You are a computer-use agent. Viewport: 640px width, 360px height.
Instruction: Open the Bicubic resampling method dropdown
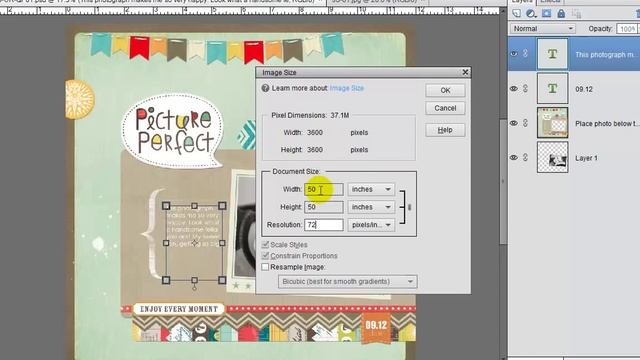click(x=347, y=282)
